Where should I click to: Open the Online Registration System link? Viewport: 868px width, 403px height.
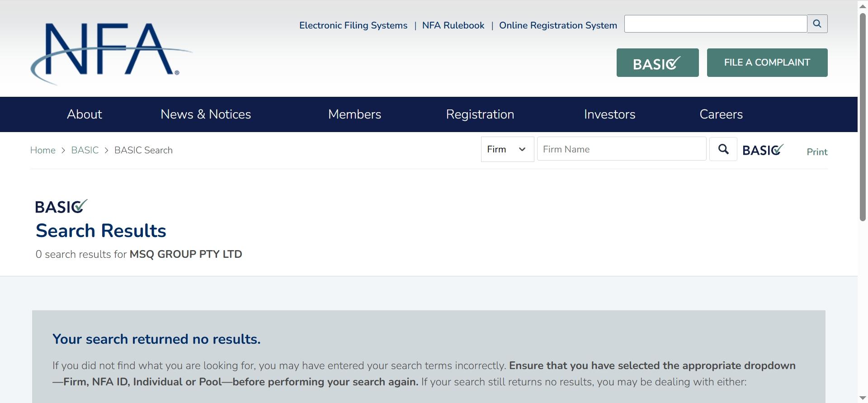click(x=558, y=25)
